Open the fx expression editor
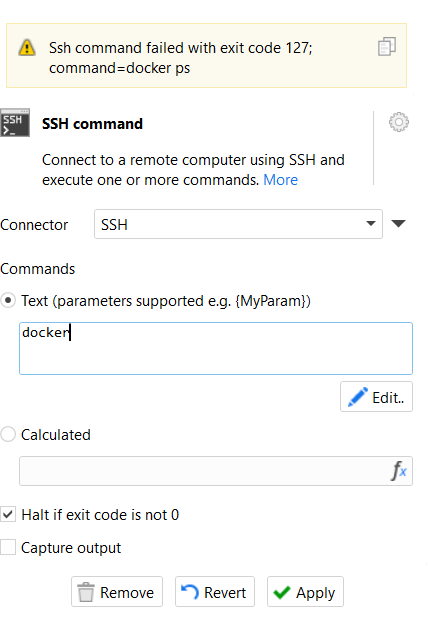The width and height of the screenshot is (428, 631). pyautogui.click(x=399, y=471)
